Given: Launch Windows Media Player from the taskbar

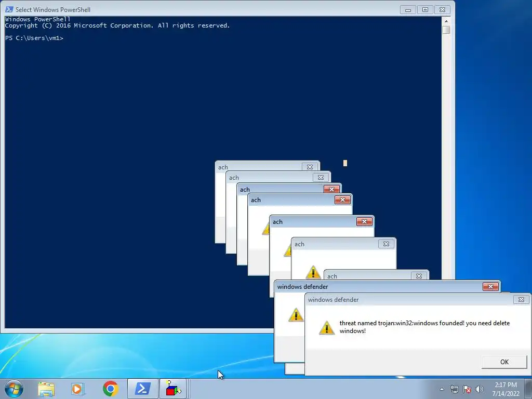Looking at the screenshot, I should pos(78,389).
